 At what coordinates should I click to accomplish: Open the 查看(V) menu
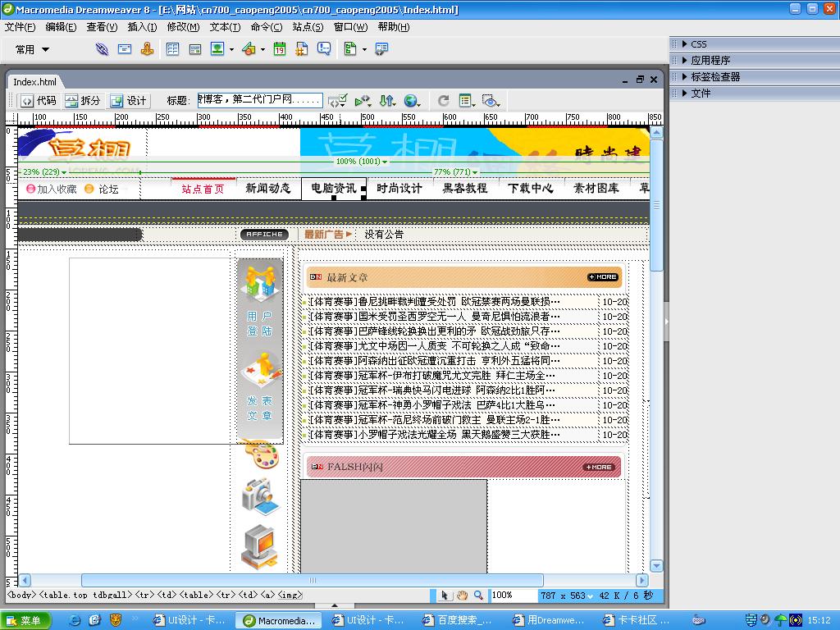click(102, 27)
